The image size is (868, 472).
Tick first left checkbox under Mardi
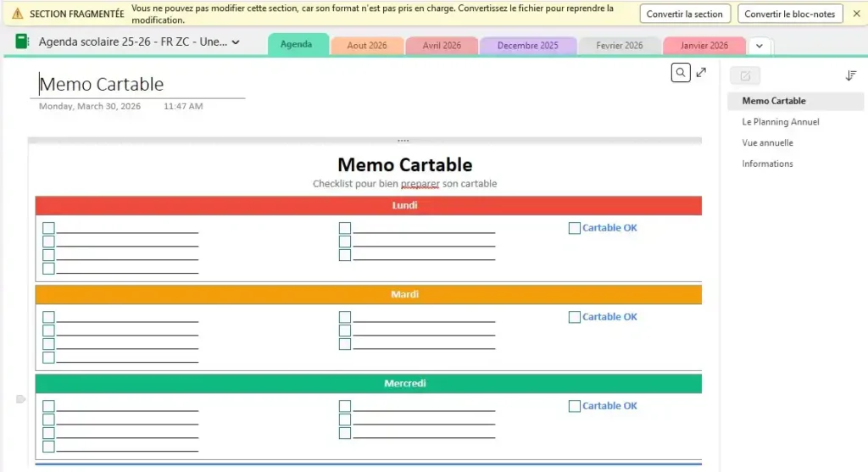(x=48, y=317)
